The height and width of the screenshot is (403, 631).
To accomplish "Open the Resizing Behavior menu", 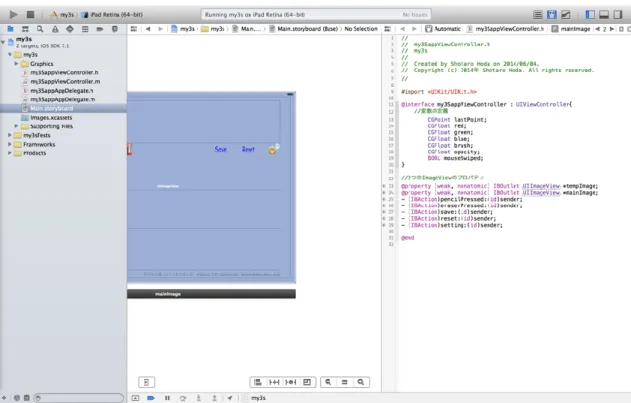I will click(x=307, y=382).
